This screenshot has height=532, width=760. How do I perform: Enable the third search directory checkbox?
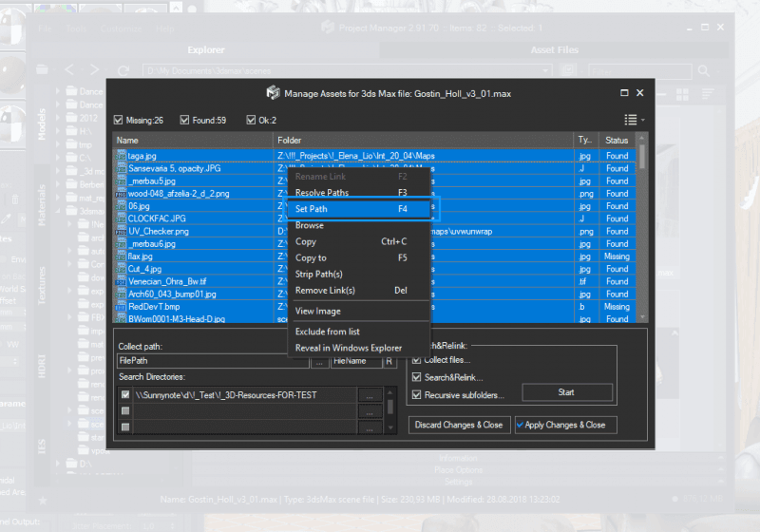[125, 427]
